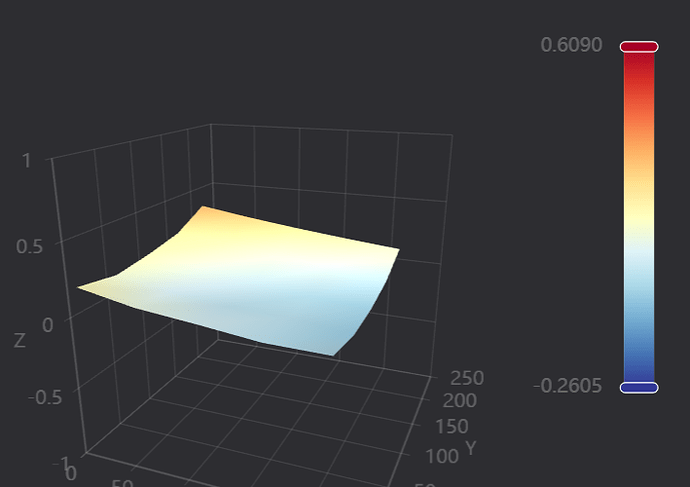Click the 150 tick on the Y axis
The height and width of the screenshot is (487, 690).
click(452, 427)
